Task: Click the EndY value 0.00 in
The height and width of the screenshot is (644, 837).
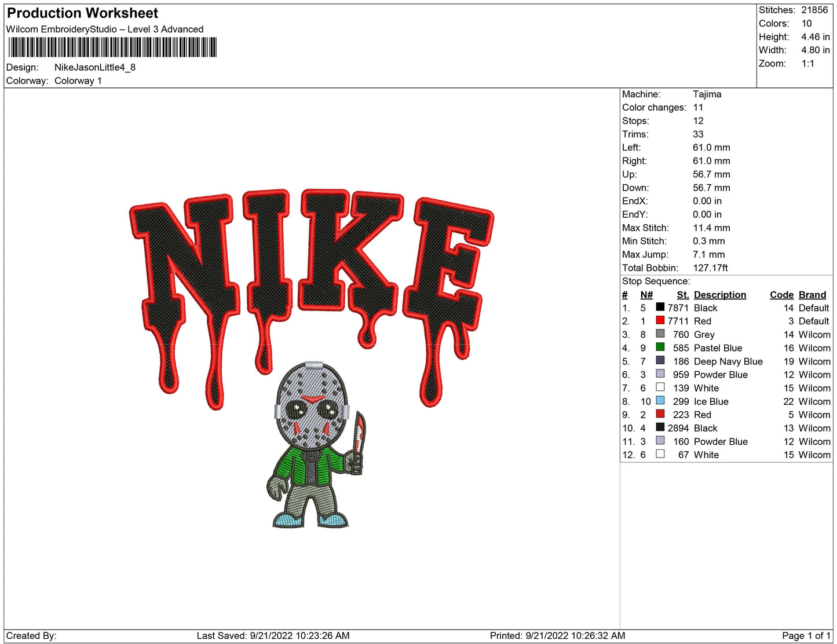Action: 707,214
